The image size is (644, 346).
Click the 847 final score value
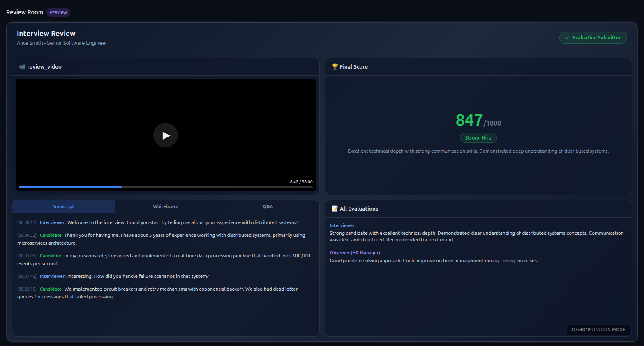coord(469,120)
